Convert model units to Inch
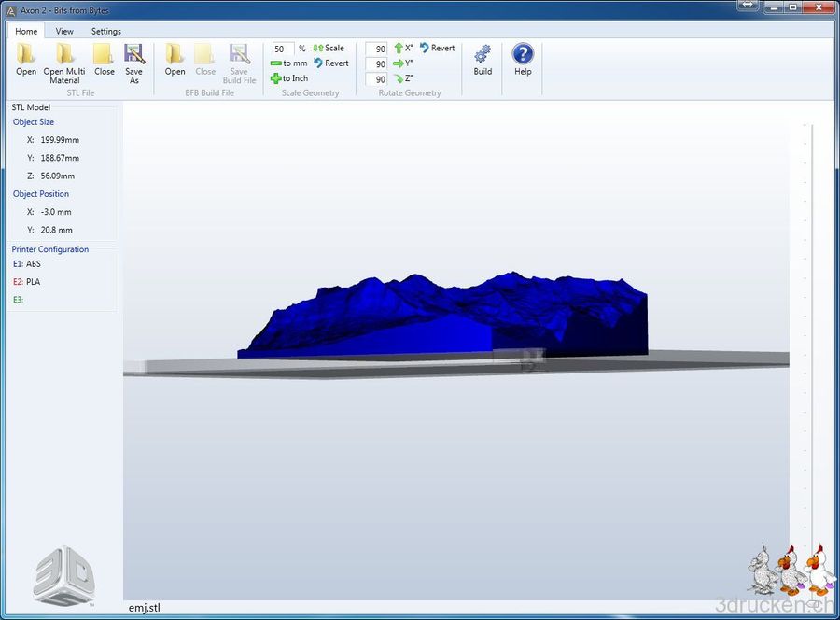840x620 pixels. [x=289, y=78]
